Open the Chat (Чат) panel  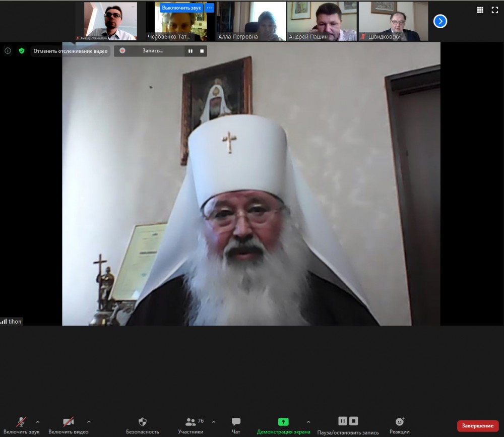tap(236, 422)
